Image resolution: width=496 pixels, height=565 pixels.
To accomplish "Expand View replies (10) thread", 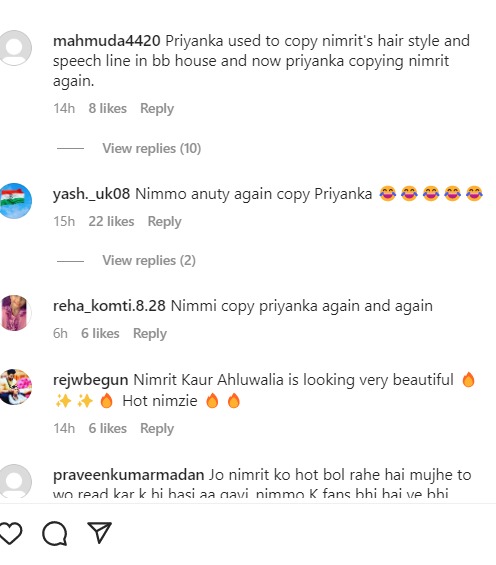I will [152, 148].
